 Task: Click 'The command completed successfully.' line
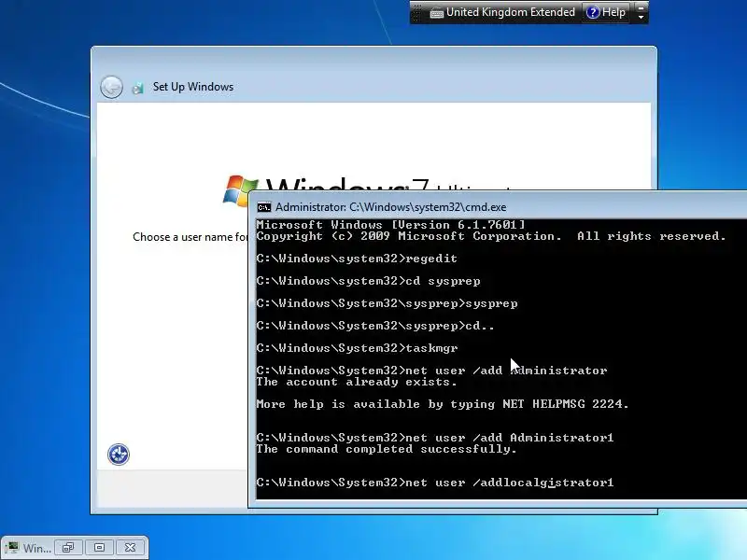[x=387, y=449]
